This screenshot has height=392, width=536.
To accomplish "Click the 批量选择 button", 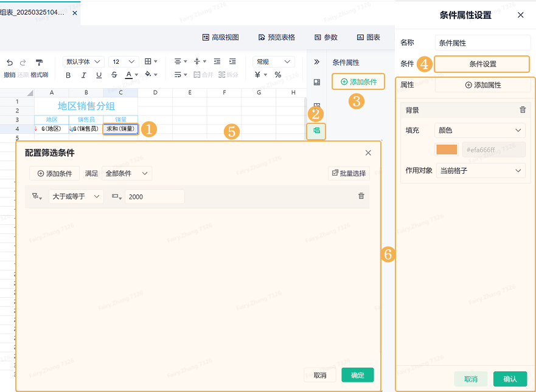I will pyautogui.click(x=349, y=173).
